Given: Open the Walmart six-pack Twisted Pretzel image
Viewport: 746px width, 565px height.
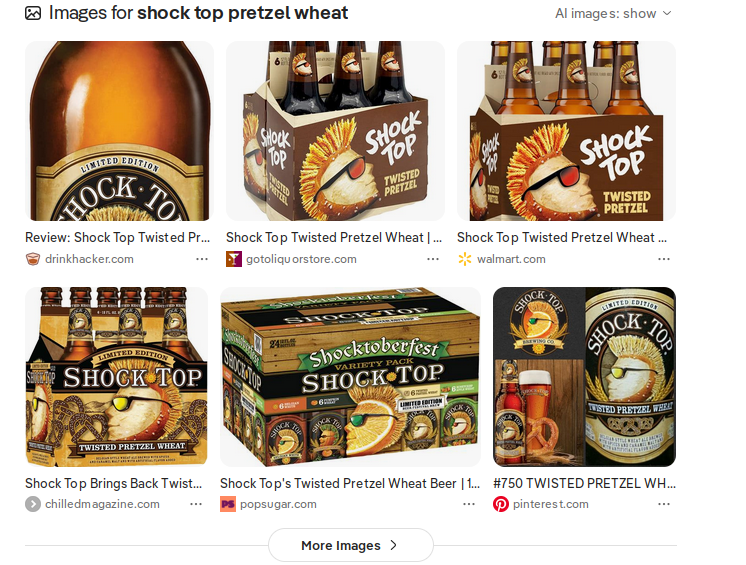Looking at the screenshot, I should point(566,131).
